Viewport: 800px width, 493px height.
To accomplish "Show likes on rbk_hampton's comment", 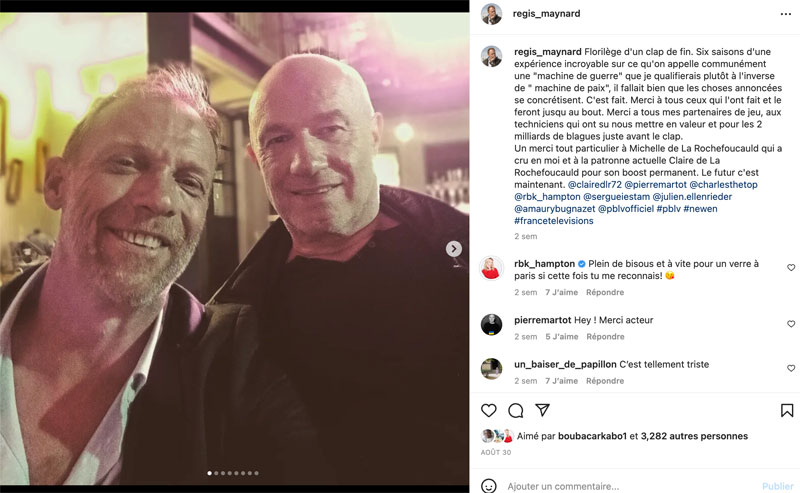I will pos(561,293).
